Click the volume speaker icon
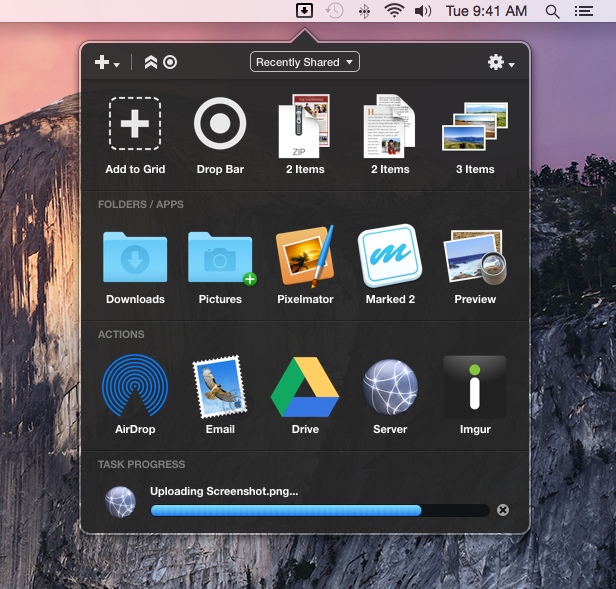616x589 pixels. [x=423, y=11]
